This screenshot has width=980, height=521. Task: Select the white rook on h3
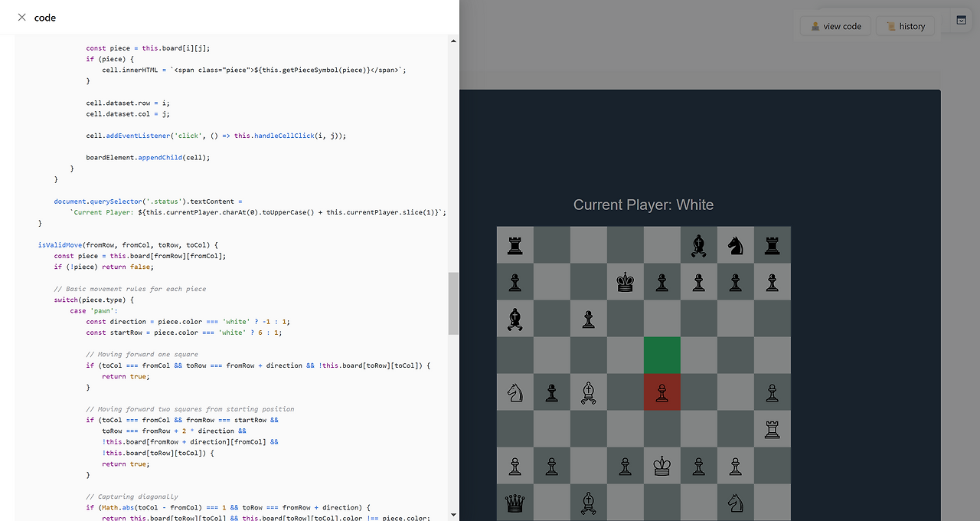[x=773, y=429]
